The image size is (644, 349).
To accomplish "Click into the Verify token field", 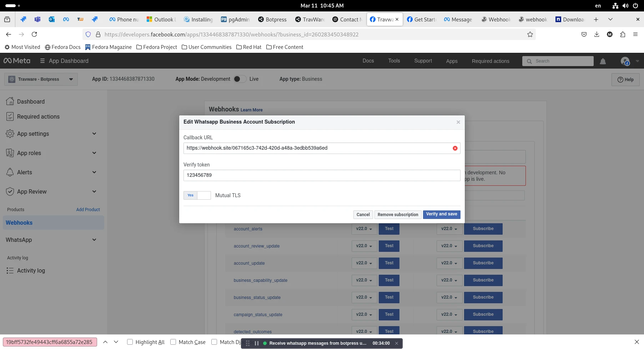I will coord(322,175).
